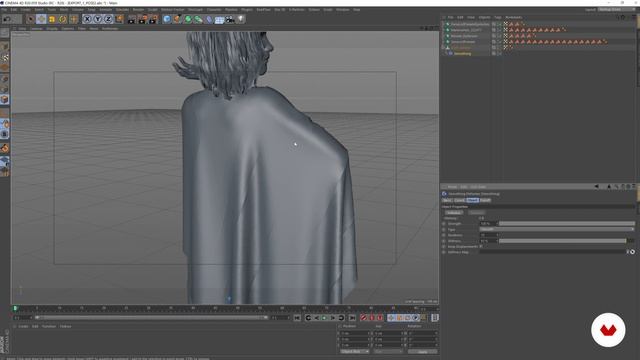Toggle X axis lock
Image resolution: width=640 pixels, height=360 pixels.
(x=87, y=19)
